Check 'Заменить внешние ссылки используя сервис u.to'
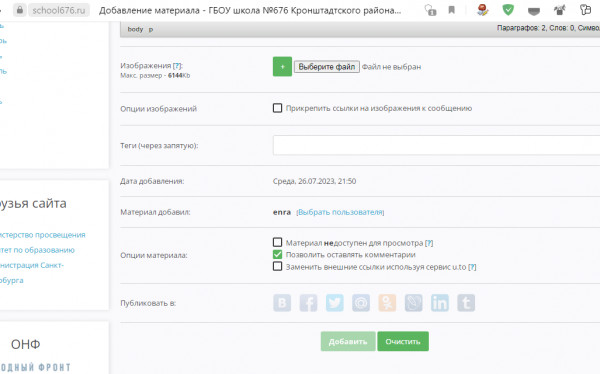Viewport: 600px width, 374px height. [277, 266]
